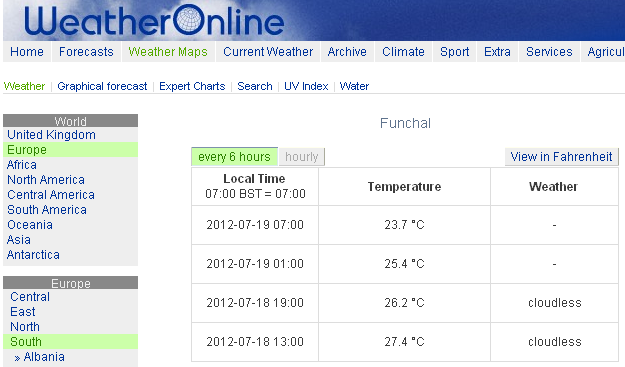Choose East under Europe
This screenshot has width=625, height=367.
click(x=23, y=312)
